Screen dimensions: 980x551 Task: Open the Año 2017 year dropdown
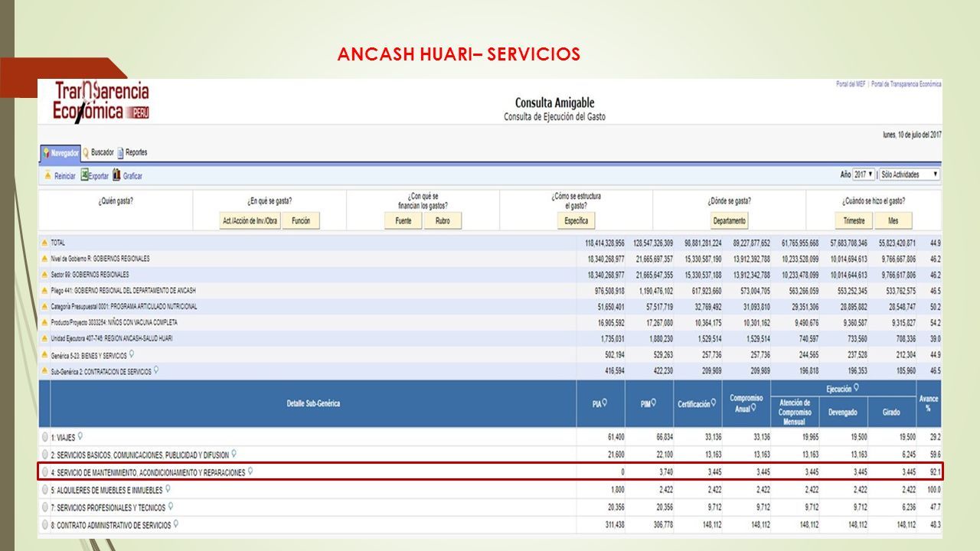click(x=864, y=174)
